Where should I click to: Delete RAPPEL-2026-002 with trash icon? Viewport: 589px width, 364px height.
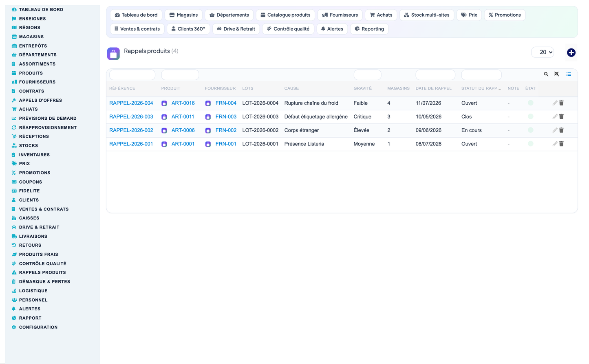(561, 130)
